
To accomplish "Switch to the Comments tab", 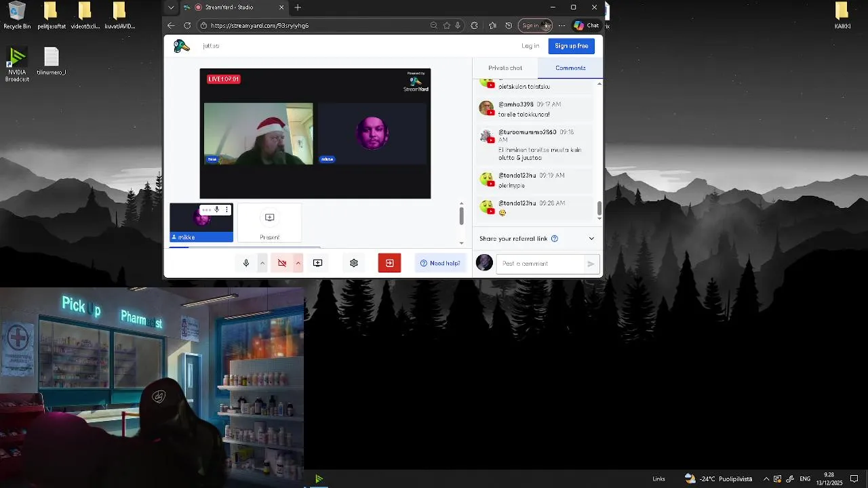I will [x=570, y=68].
